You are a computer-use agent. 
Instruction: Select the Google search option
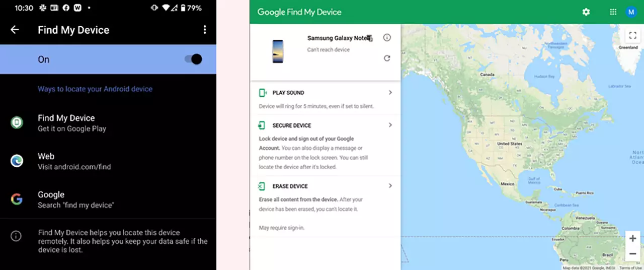click(x=108, y=199)
